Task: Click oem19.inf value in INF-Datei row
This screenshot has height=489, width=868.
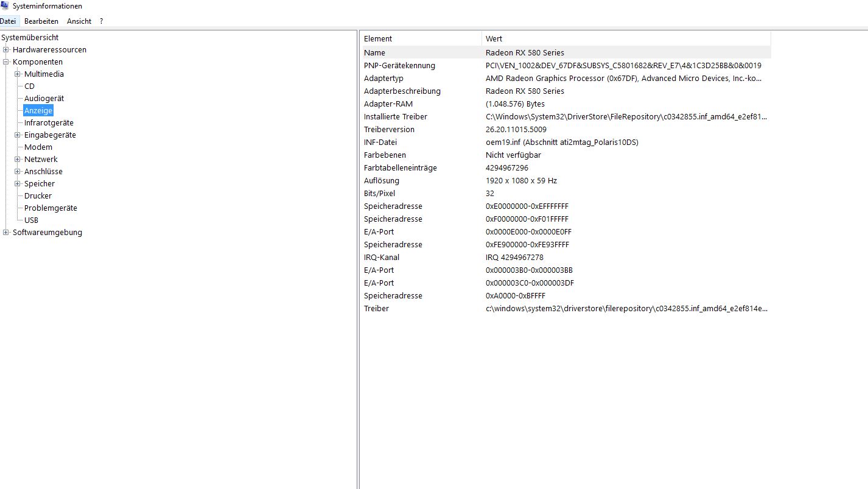Action: (562, 142)
